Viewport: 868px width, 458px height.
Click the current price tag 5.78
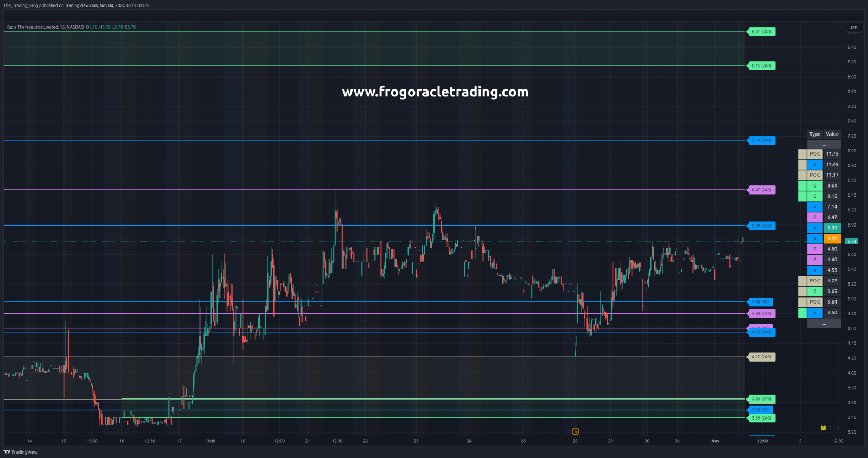852,241
